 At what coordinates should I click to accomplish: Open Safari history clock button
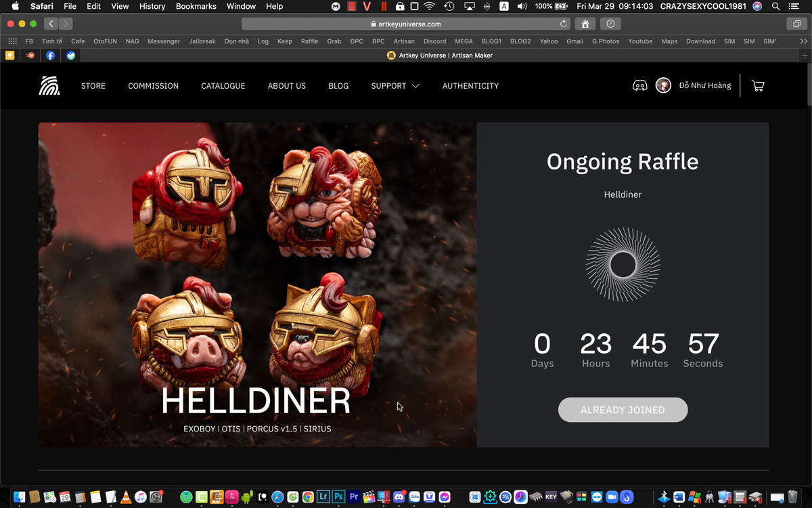tap(610, 24)
